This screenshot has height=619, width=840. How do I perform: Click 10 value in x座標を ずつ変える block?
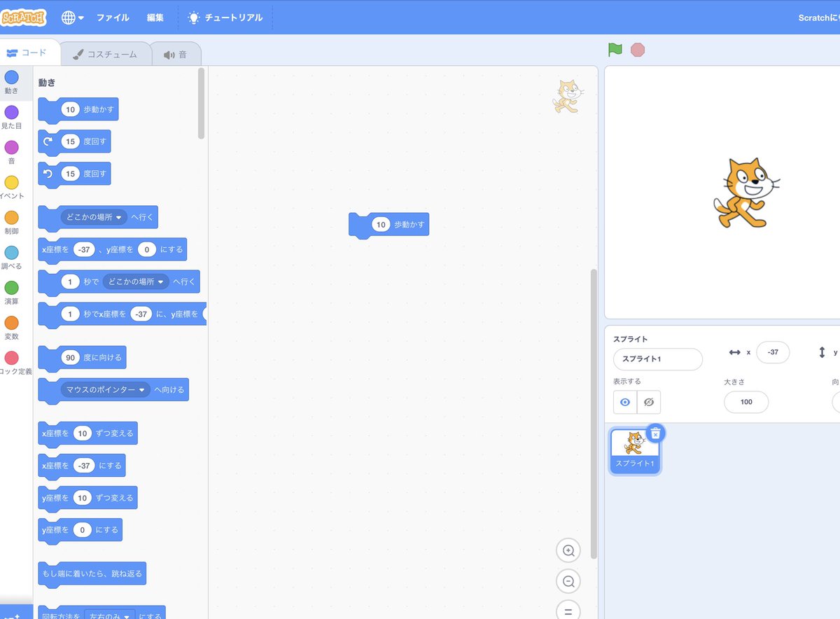click(x=83, y=433)
